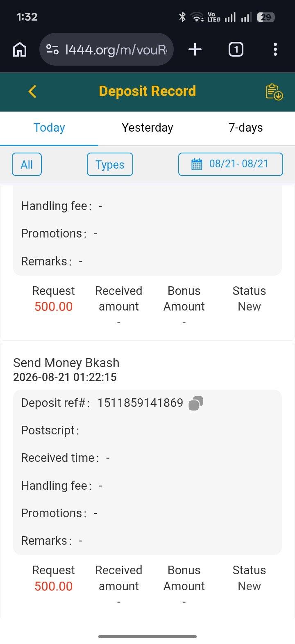Tap the Send Money Bkash record title
This screenshot has width=295, height=644.
(x=66, y=363)
